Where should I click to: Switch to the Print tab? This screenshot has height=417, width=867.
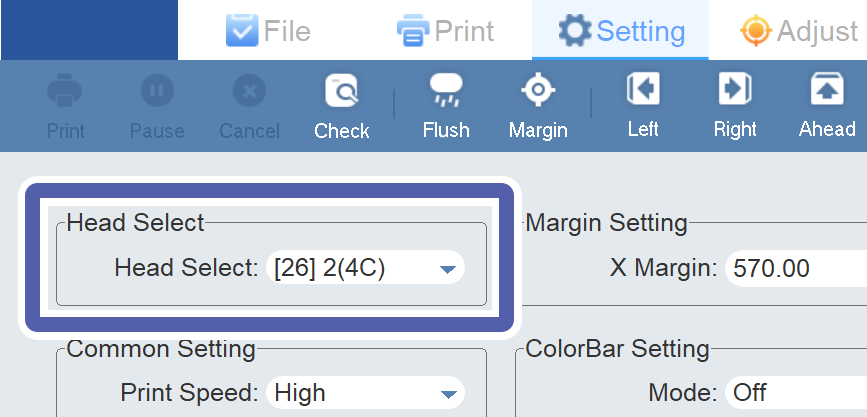pos(445,31)
